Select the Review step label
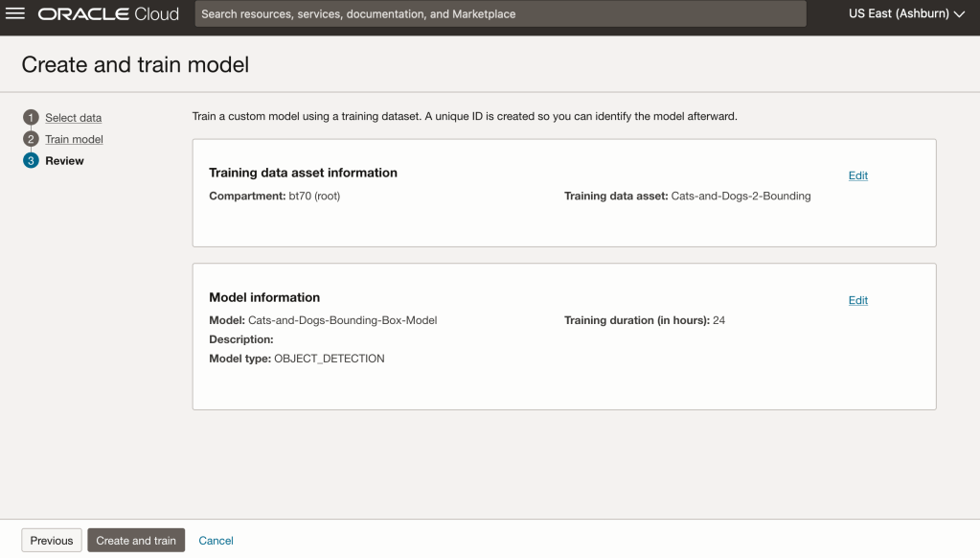This screenshot has width=980, height=558. [64, 161]
